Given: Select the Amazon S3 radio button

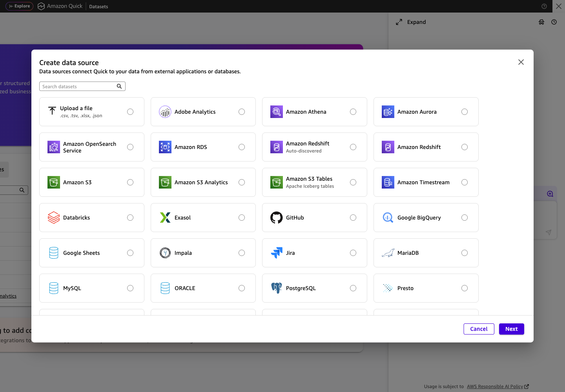Looking at the screenshot, I should pos(130,182).
